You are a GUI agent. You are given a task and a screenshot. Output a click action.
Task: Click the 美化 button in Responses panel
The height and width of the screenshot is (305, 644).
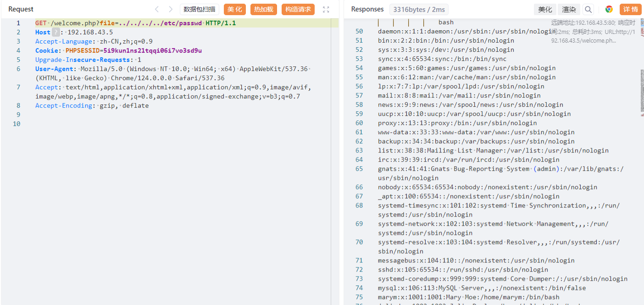click(545, 9)
